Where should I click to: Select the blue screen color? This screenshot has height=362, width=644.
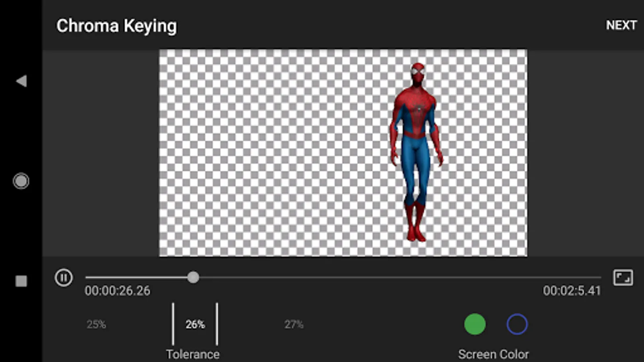(x=517, y=324)
